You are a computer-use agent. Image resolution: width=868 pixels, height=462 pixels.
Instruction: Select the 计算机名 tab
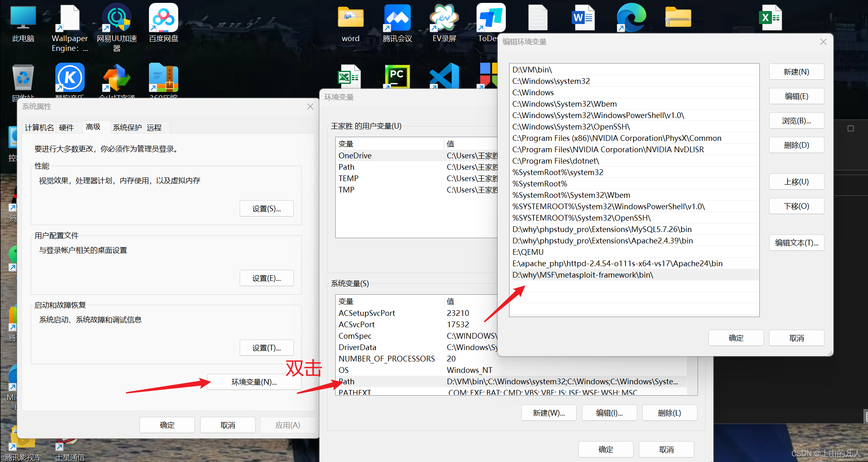(39, 127)
